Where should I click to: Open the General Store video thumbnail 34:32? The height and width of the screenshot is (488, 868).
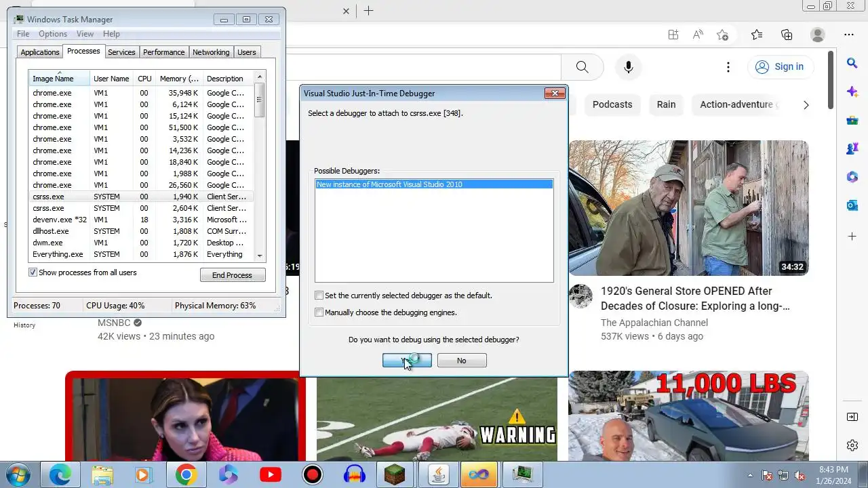[688, 208]
